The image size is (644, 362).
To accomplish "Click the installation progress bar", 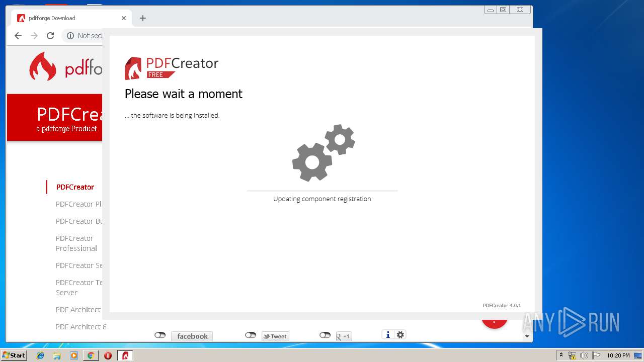I will 322,191.
